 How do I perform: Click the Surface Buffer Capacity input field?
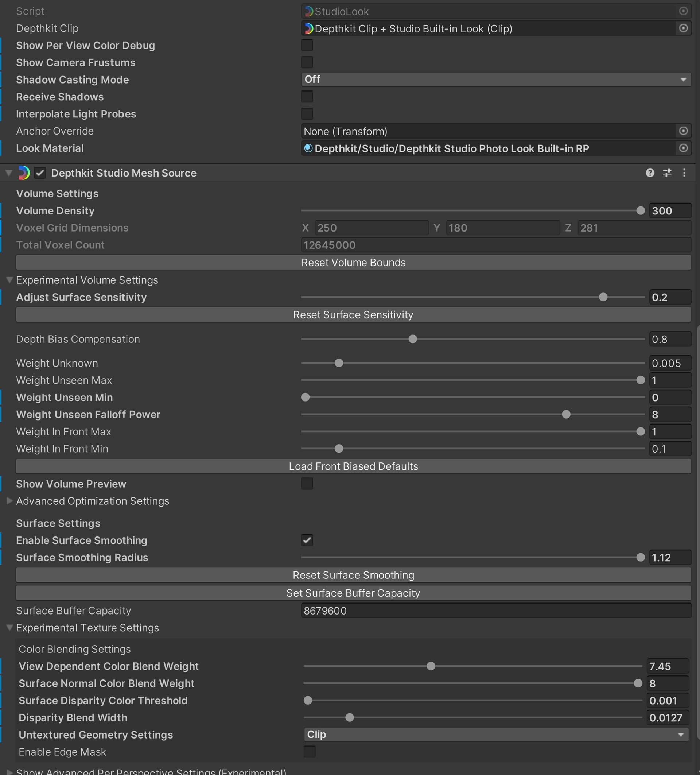click(x=495, y=611)
